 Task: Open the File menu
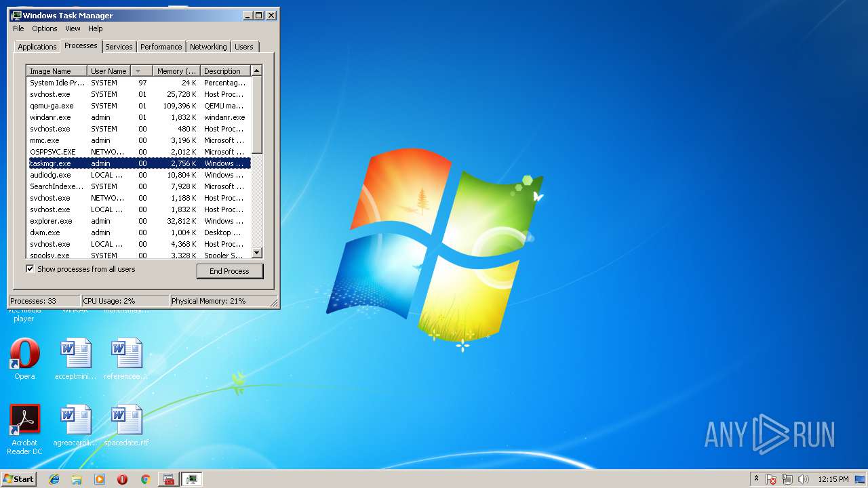(x=18, y=28)
